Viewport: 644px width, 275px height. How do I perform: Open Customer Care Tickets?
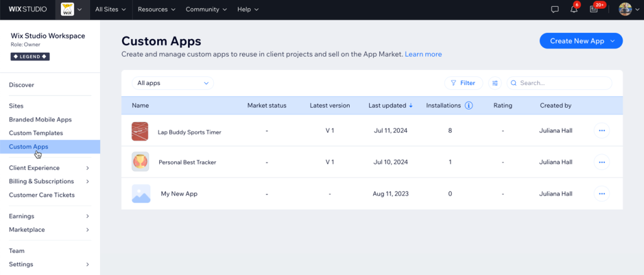pos(42,195)
